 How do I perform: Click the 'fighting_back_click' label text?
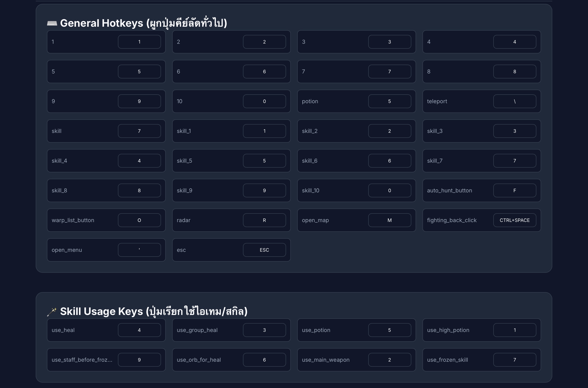[x=452, y=220]
